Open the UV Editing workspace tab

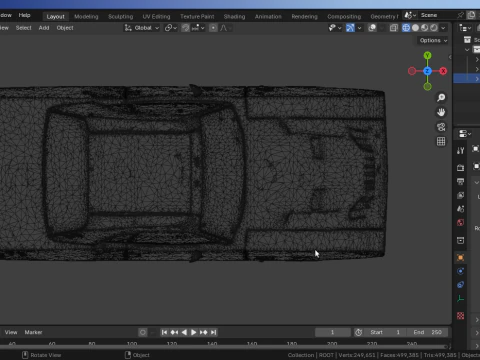coord(156,16)
